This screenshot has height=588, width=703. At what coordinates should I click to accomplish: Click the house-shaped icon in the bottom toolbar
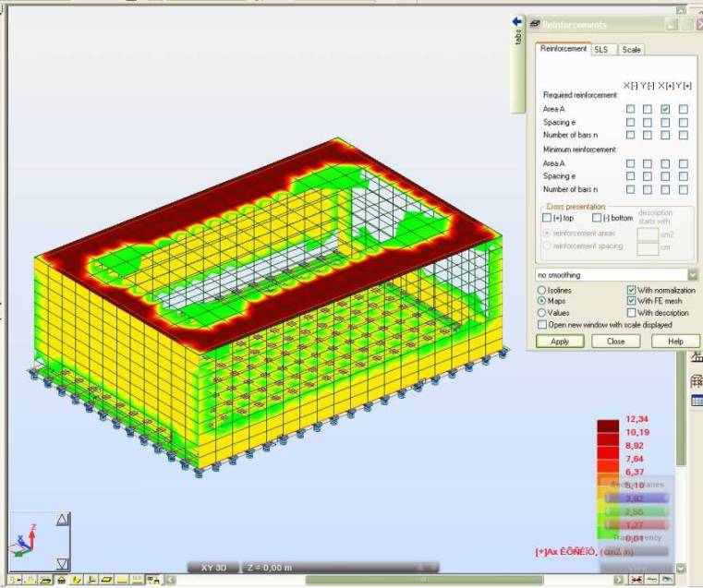tap(60, 580)
